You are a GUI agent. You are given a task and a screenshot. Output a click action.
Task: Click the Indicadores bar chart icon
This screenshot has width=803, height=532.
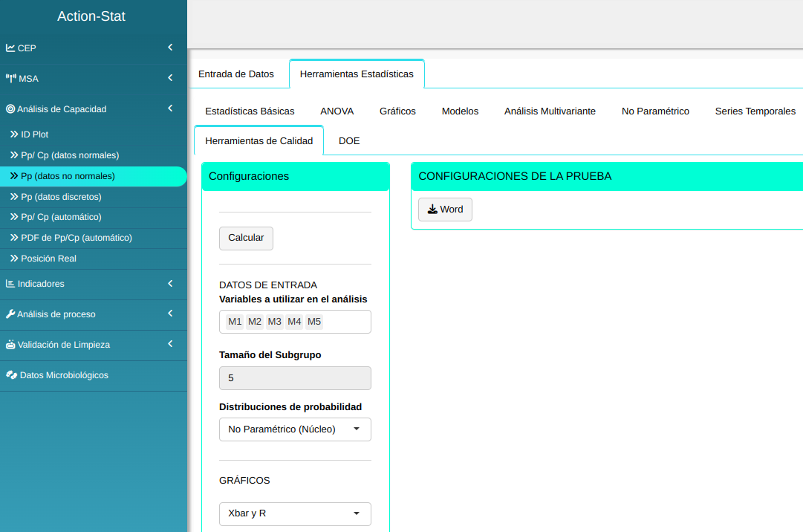10,284
